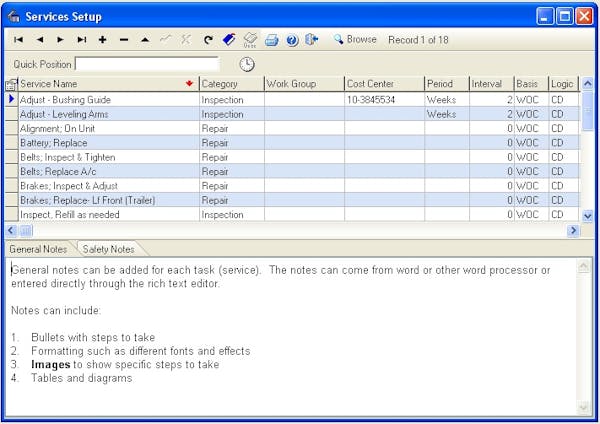Click the clock icon beside Quick Position

(x=246, y=64)
